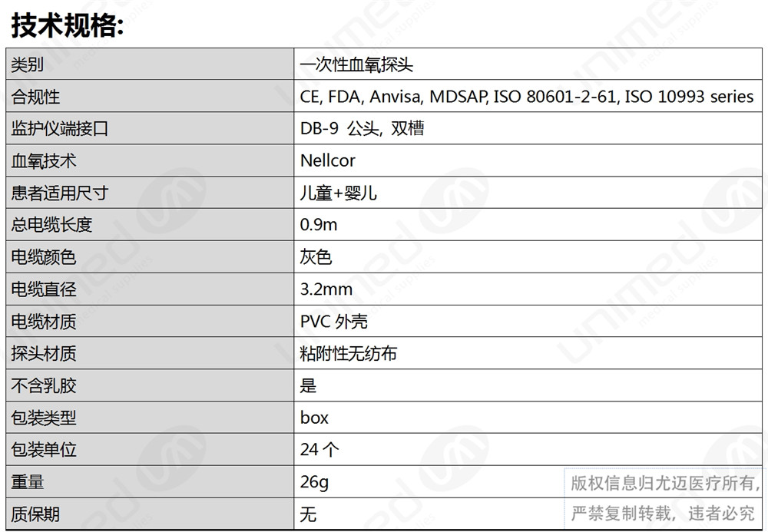Select the Nellcor value cell
The height and width of the screenshot is (532, 768).
(x=528, y=160)
